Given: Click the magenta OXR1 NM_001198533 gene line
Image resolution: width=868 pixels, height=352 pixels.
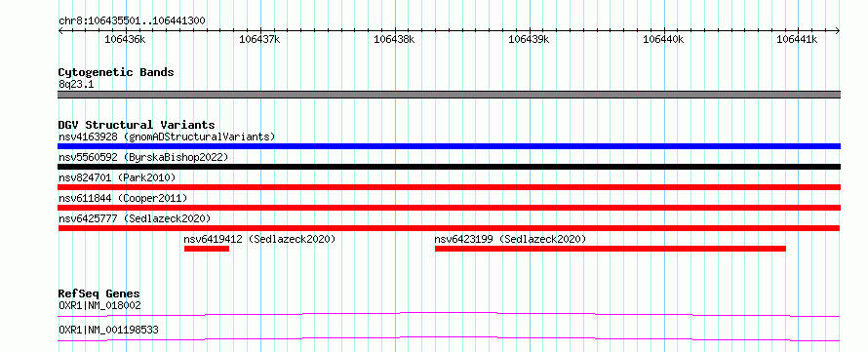Looking at the screenshot, I should 449,338.
